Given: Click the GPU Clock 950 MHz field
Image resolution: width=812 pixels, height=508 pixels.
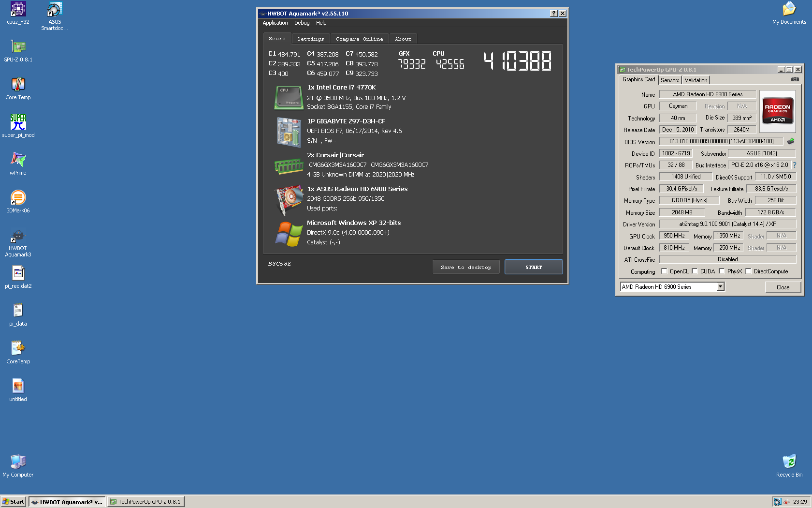Looking at the screenshot, I should click(674, 236).
